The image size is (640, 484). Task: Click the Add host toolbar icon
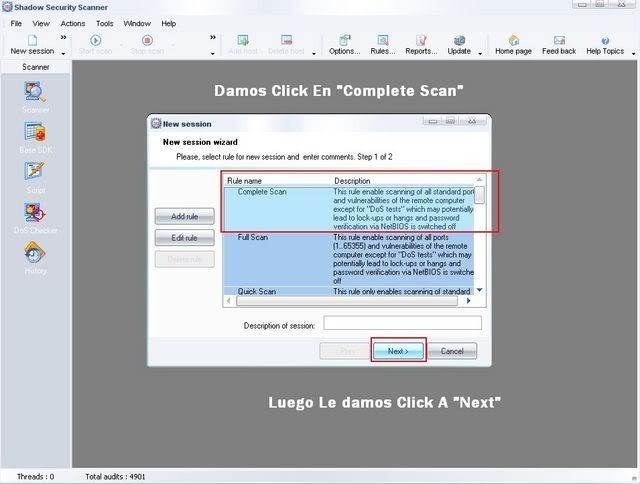tap(243, 40)
